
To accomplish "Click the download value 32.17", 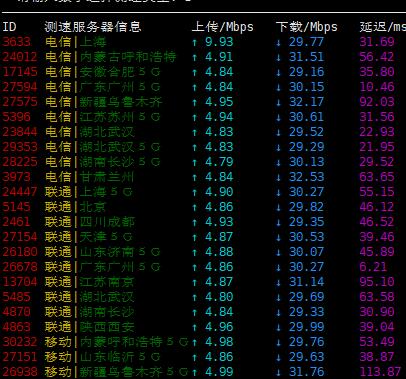I will (306, 102).
